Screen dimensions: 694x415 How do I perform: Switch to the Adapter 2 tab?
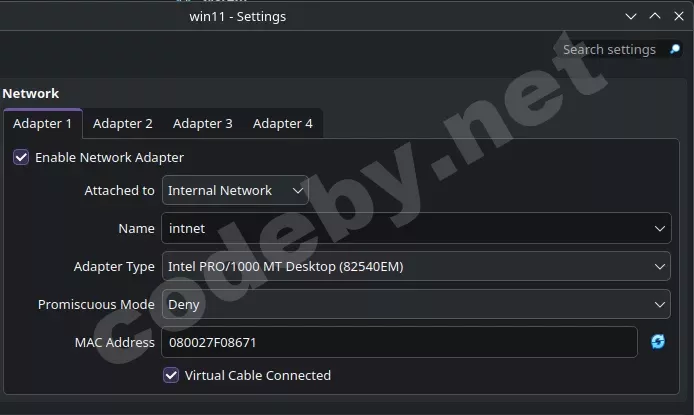click(123, 124)
